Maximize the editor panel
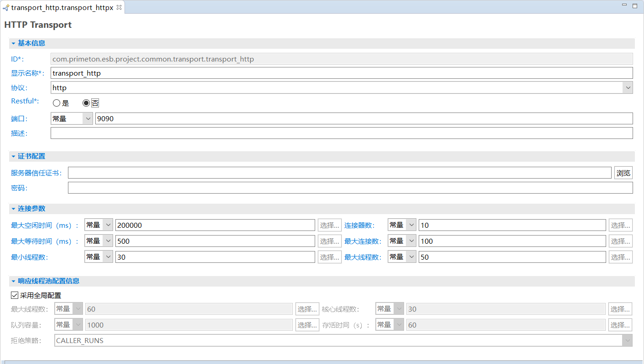Viewport: 644px width, 364px height. click(x=635, y=5)
